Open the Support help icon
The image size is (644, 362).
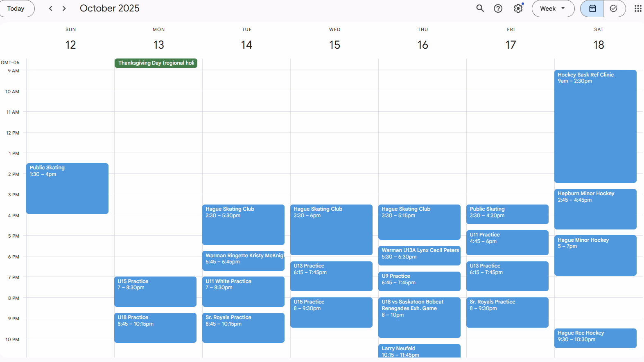pyautogui.click(x=498, y=8)
